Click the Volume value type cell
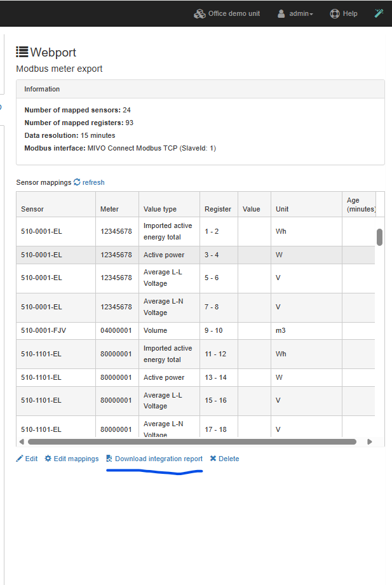Image resolution: width=392 pixels, height=585 pixels. point(170,330)
